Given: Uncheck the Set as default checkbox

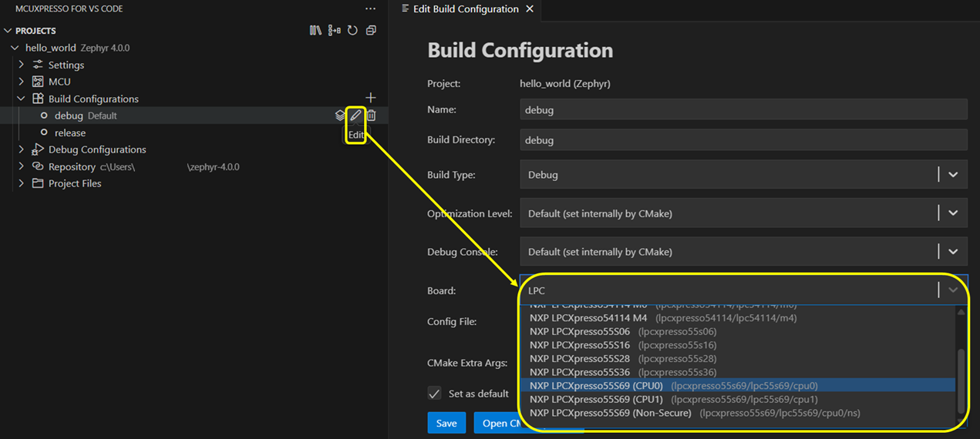Looking at the screenshot, I should click(x=435, y=394).
